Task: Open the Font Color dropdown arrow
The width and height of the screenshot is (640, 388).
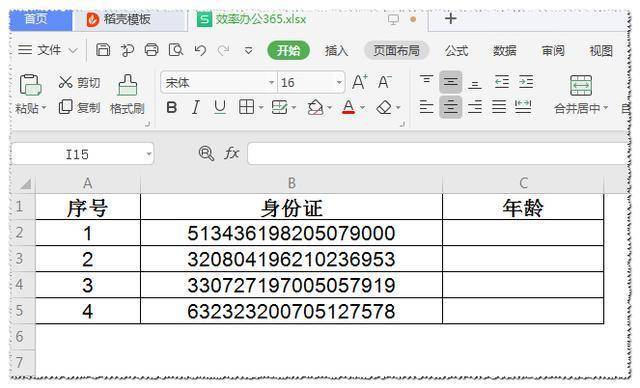Action: pyautogui.click(x=362, y=108)
